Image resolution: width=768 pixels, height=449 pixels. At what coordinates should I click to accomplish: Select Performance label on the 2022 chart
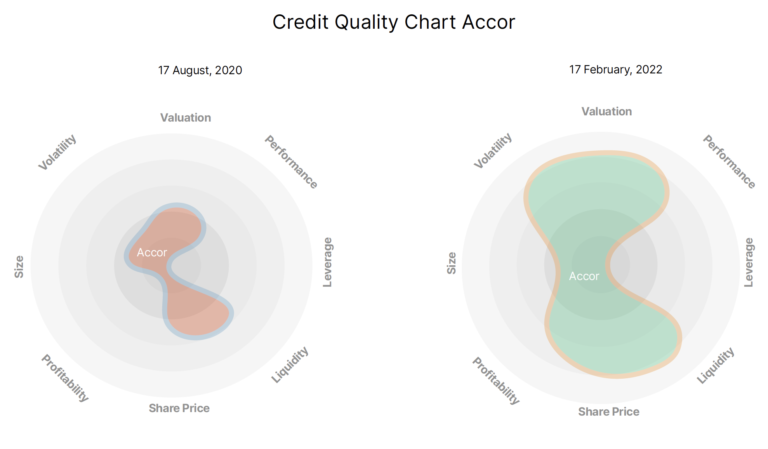pos(728,161)
